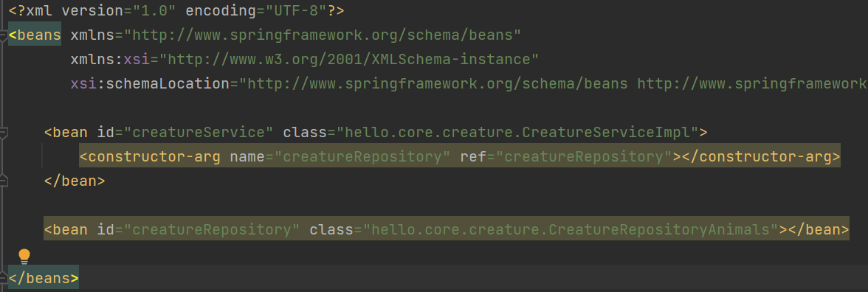Image resolution: width=868 pixels, height=292 pixels.
Task: Click the <?xml version declaration text
Action: (92, 10)
